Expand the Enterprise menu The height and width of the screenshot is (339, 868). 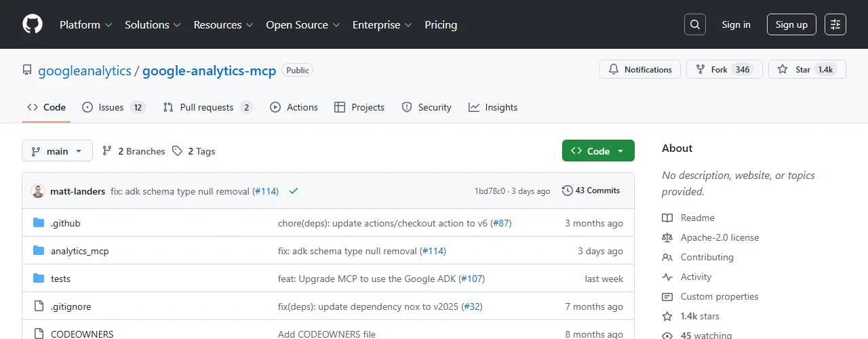coord(382,24)
